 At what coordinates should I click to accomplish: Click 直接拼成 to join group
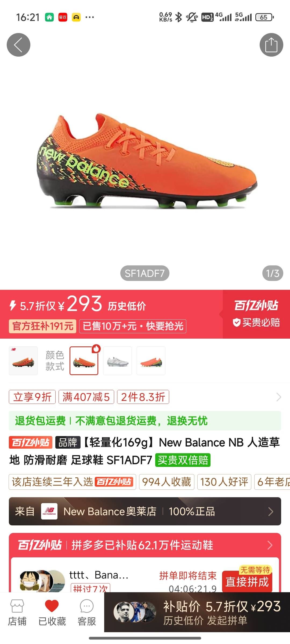247,582
